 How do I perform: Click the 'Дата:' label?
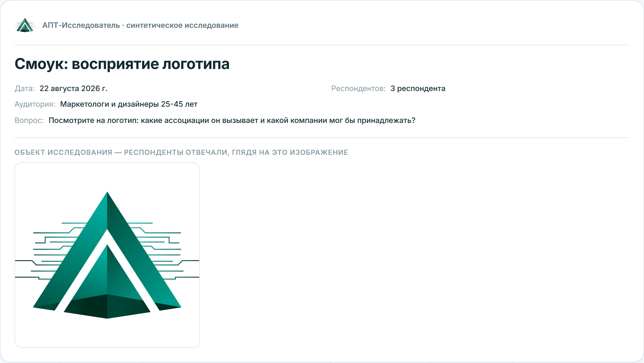[x=25, y=88]
